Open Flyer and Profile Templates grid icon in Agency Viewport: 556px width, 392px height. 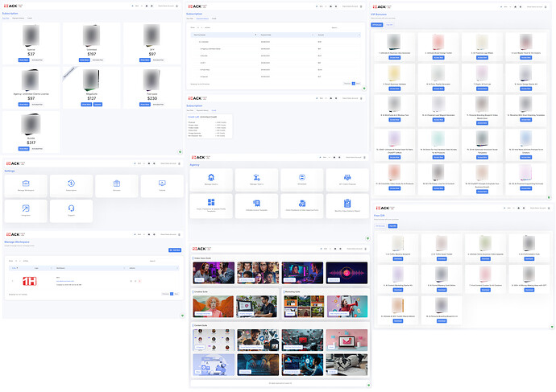(x=211, y=202)
